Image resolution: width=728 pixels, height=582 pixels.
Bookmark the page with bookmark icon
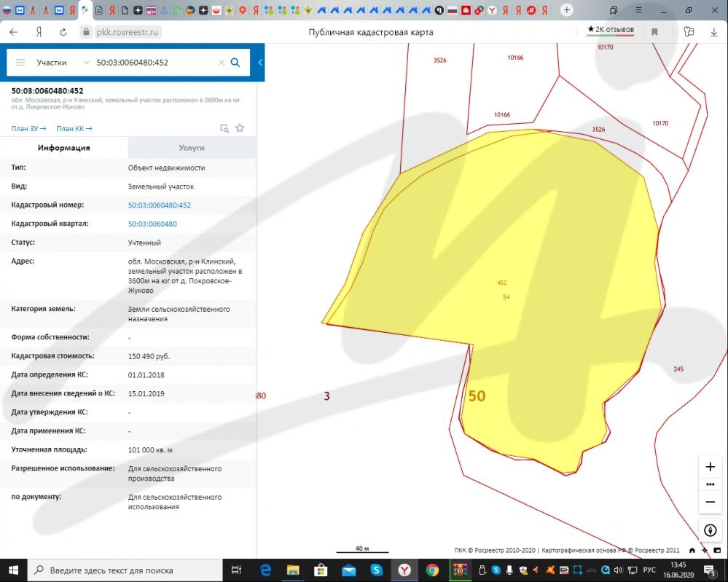coord(654,32)
